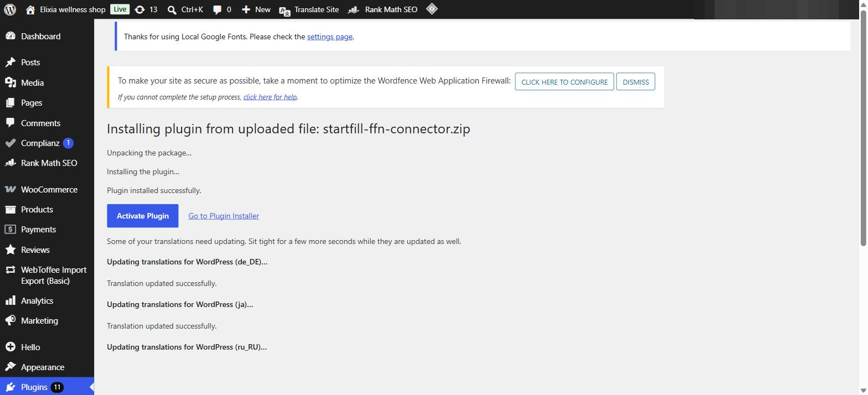Open Complianz menu label
The width and height of the screenshot is (868, 395).
(40, 143)
